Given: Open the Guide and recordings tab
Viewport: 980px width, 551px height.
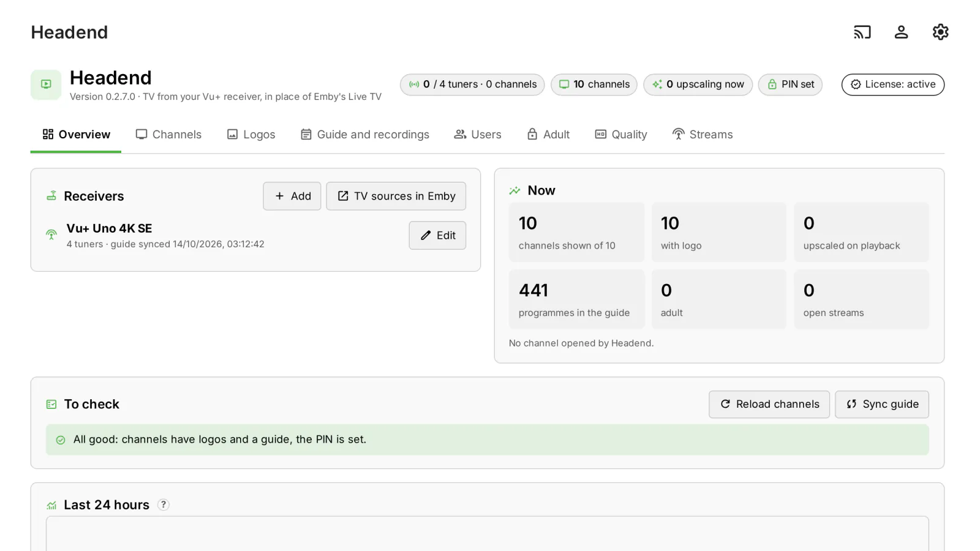Looking at the screenshot, I should (x=365, y=135).
